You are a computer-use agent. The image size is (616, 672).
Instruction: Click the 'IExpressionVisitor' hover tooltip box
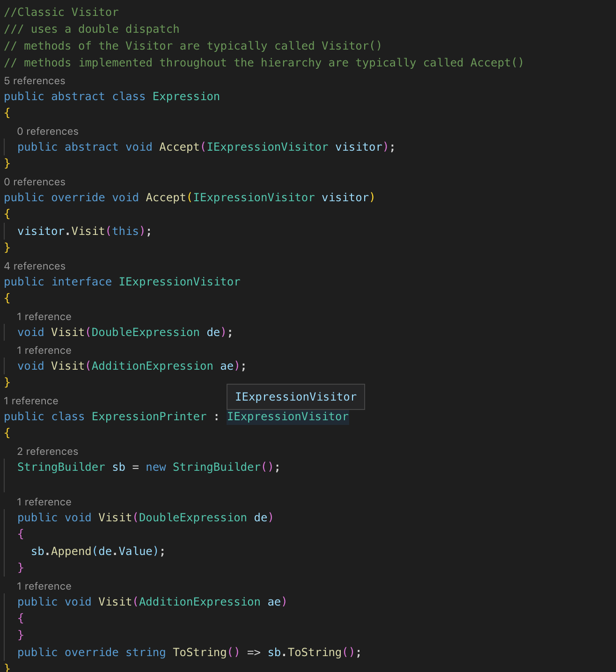[x=296, y=397]
